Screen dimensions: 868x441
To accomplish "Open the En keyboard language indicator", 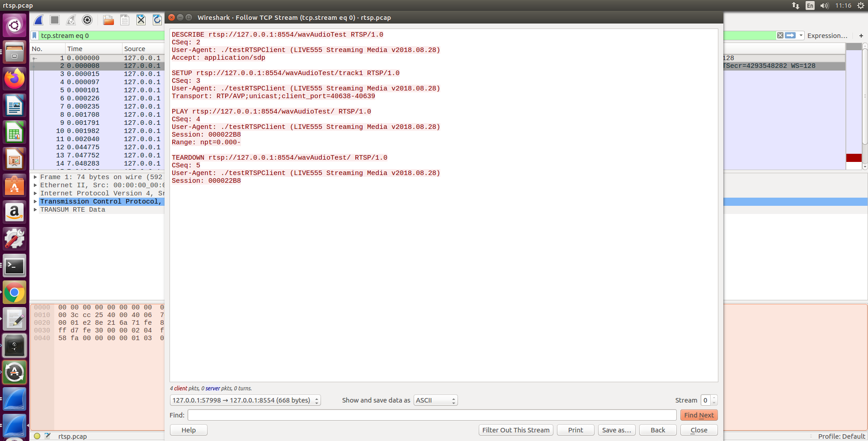I will coord(810,5).
